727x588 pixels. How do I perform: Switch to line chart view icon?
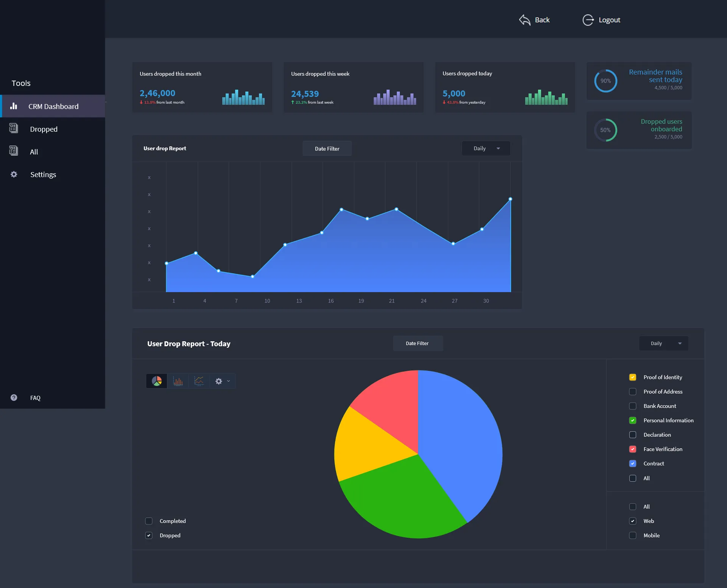[199, 381]
